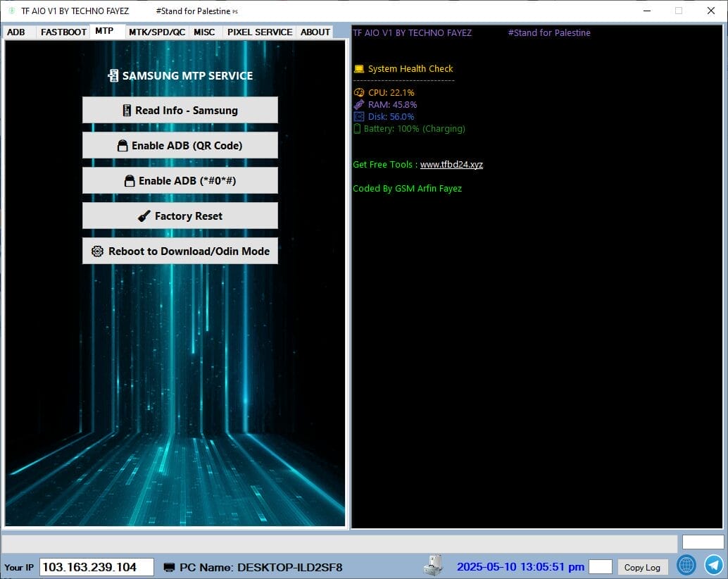Start a Factory Reset

coord(180,216)
